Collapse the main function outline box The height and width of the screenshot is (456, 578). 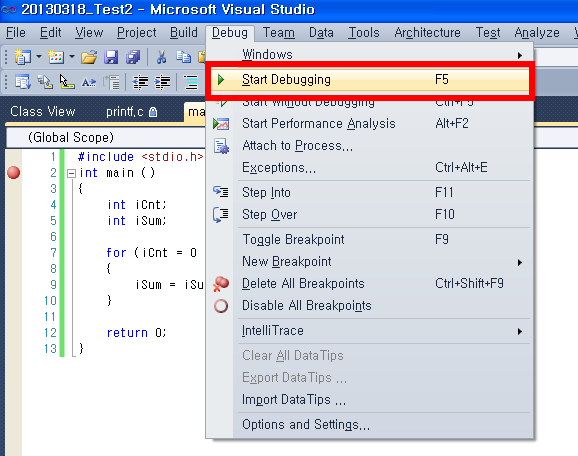coord(72,173)
